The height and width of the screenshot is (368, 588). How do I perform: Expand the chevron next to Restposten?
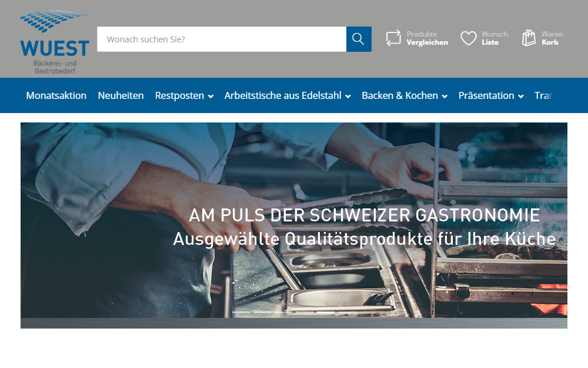tap(211, 97)
